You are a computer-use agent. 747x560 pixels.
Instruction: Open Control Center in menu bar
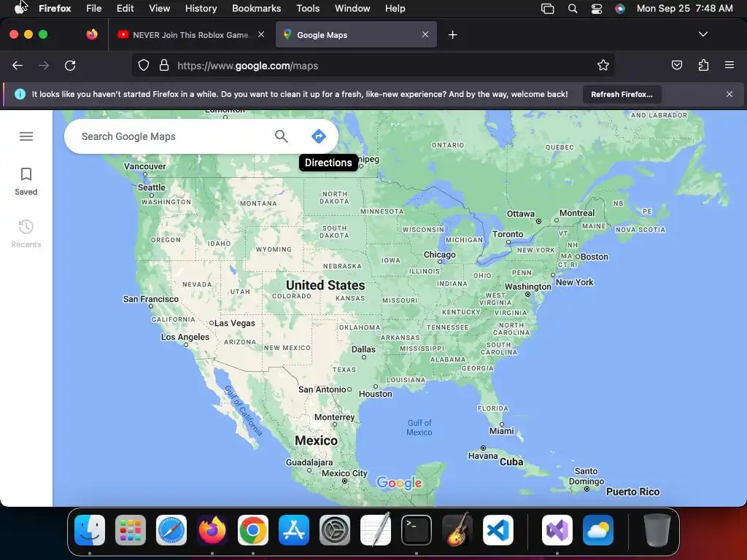597,9
